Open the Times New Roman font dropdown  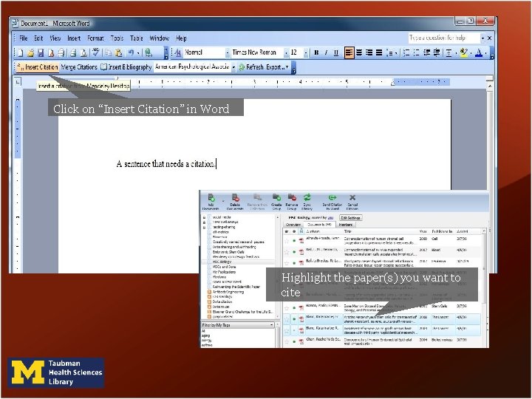coord(286,52)
